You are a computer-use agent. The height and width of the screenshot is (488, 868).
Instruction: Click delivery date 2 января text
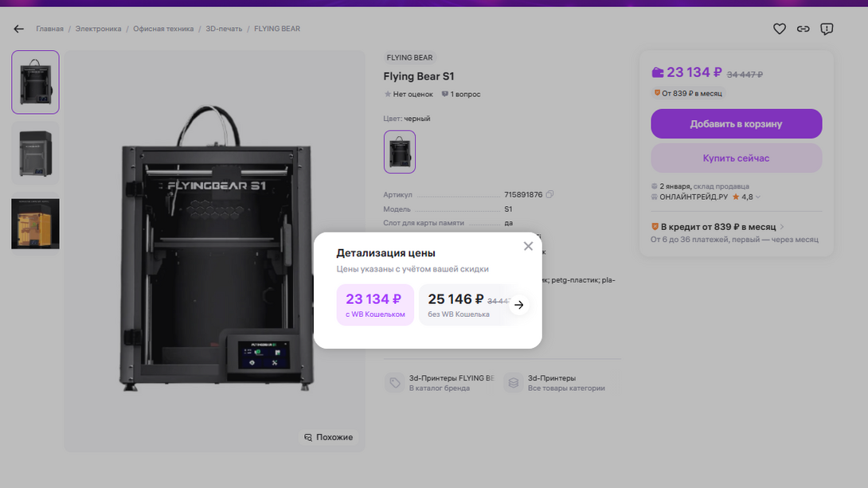click(674, 186)
